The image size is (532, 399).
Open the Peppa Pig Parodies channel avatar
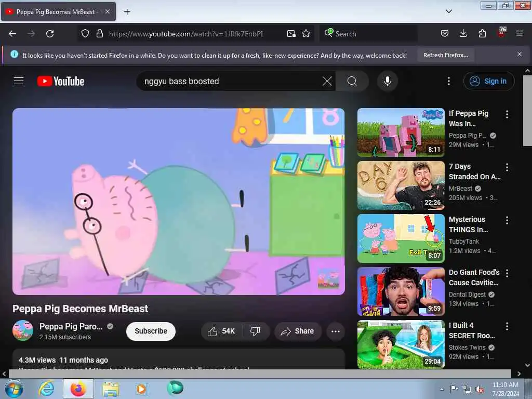tap(23, 330)
